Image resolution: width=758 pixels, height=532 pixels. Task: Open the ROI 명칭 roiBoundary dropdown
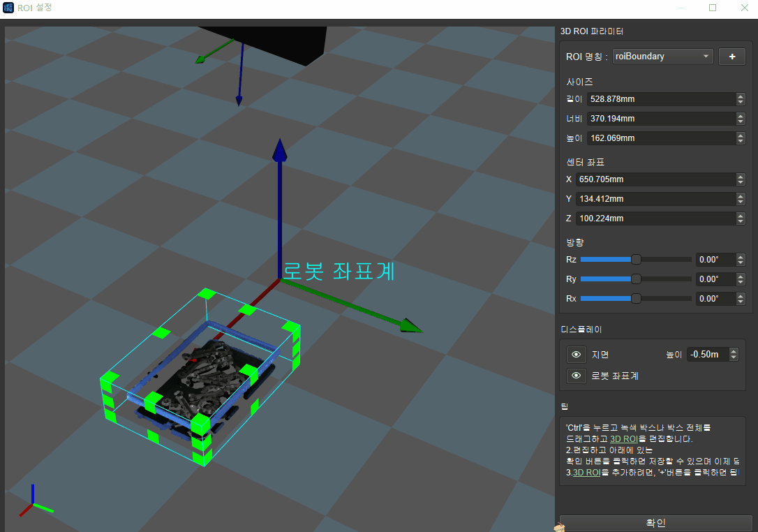[x=662, y=57]
